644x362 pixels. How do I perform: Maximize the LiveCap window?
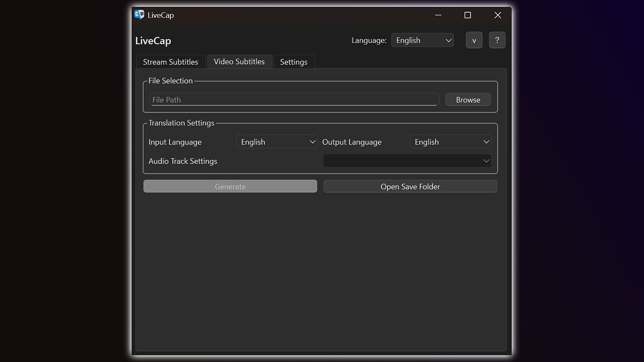click(468, 15)
